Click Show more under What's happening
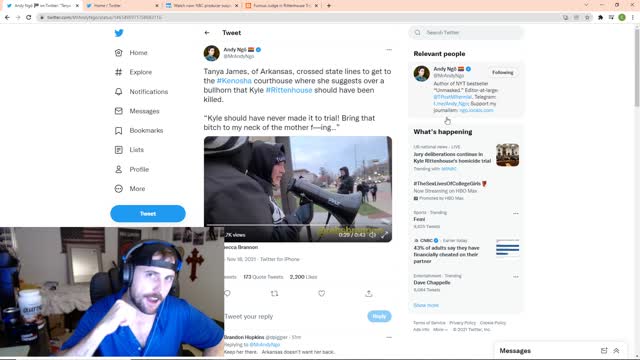640x360 pixels. coord(426,305)
